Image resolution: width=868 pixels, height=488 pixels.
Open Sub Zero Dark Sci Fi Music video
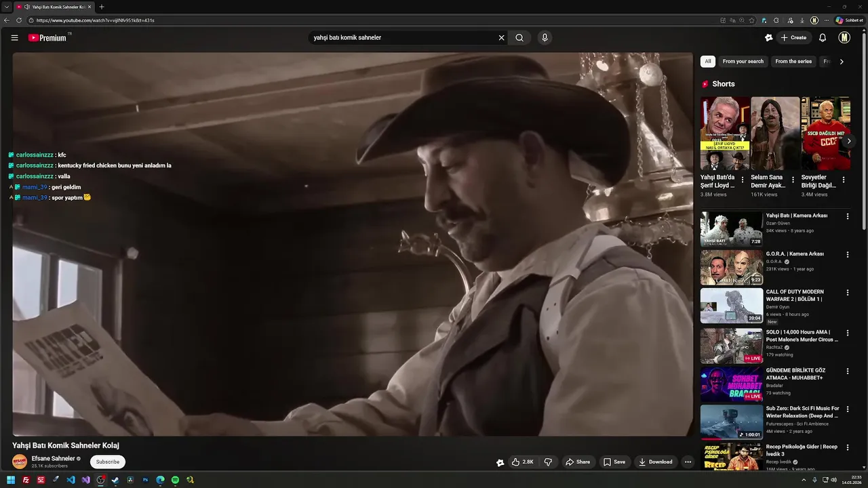pos(732,422)
